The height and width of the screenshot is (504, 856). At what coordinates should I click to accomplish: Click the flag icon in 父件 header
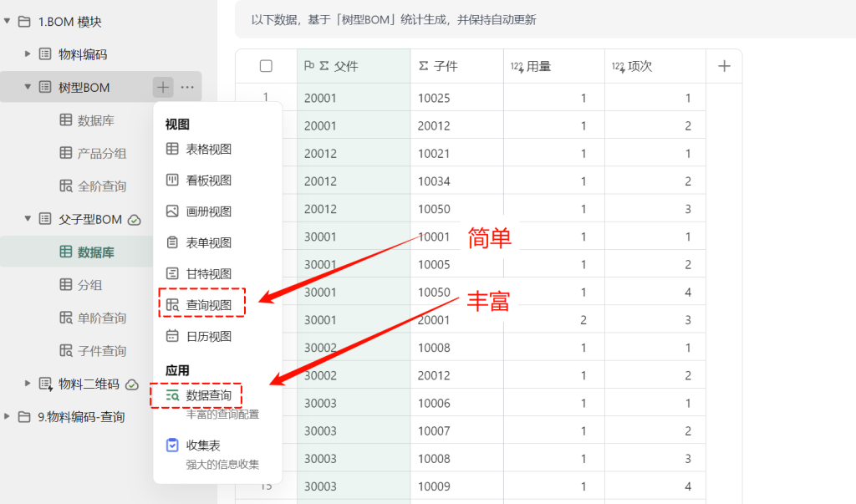pyautogui.click(x=309, y=66)
